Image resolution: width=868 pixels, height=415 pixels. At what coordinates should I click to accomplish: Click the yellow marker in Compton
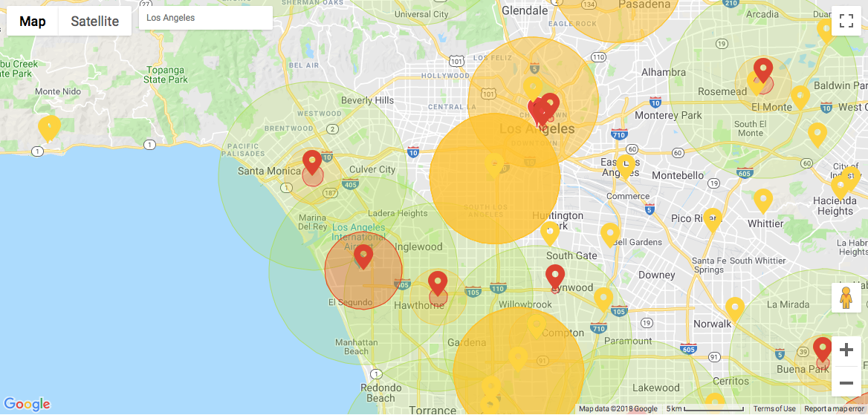536,325
